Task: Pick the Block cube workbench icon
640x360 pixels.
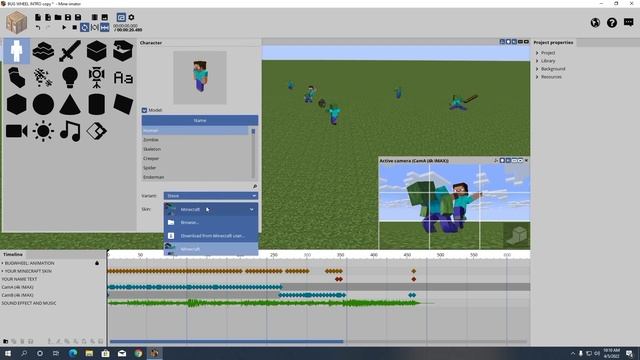Action: pos(97,51)
